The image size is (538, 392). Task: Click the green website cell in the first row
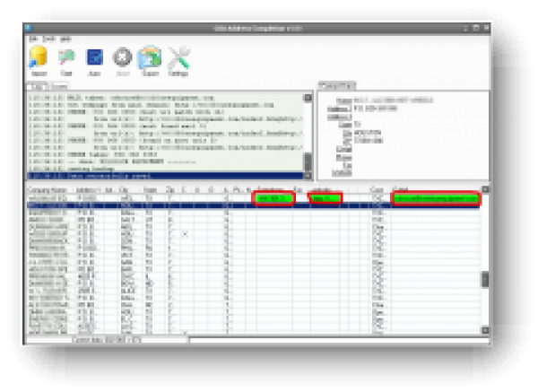pos(325,198)
